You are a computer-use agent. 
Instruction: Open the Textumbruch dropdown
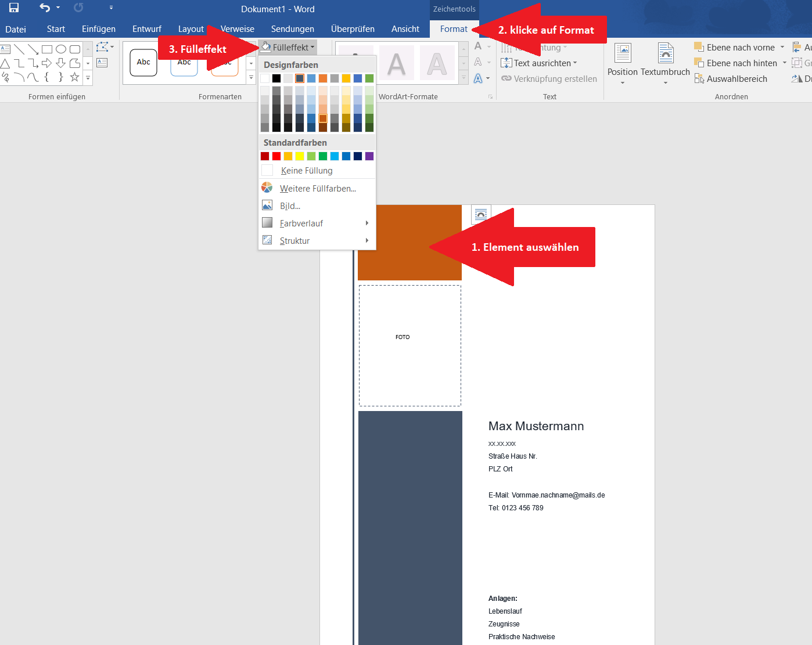point(666,64)
